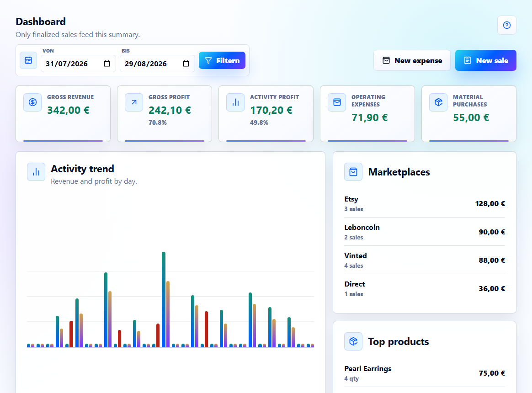Select the 170,20 € activity profit value
This screenshot has width=532, height=393.
[x=271, y=110]
